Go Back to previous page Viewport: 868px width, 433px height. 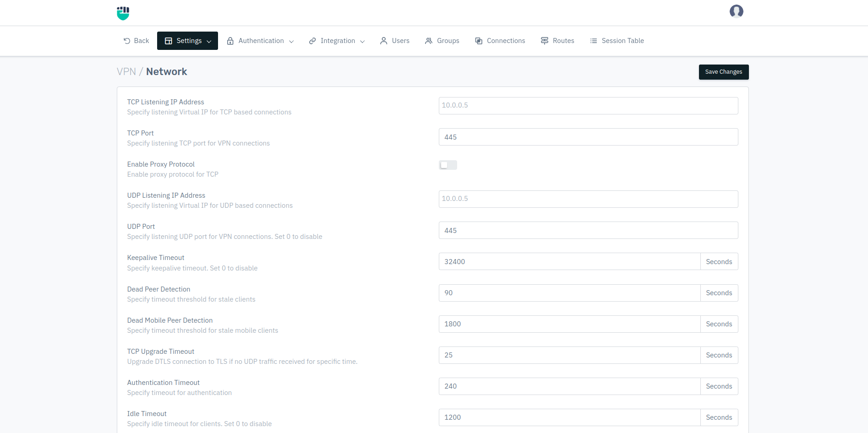[x=136, y=41]
